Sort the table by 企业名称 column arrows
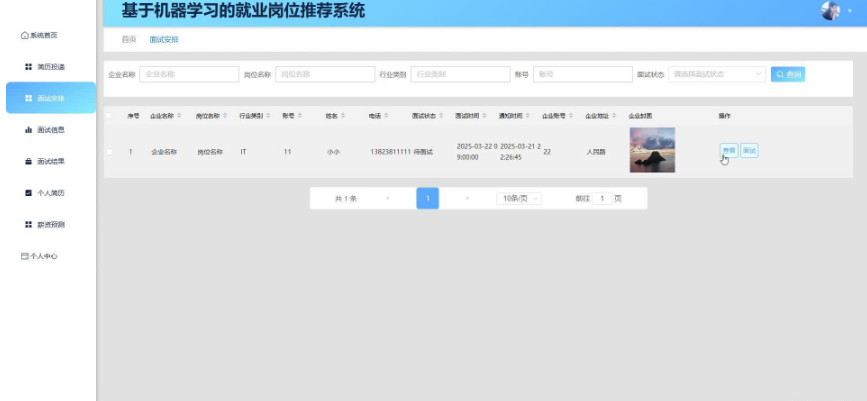This screenshot has width=867, height=401. point(179,116)
